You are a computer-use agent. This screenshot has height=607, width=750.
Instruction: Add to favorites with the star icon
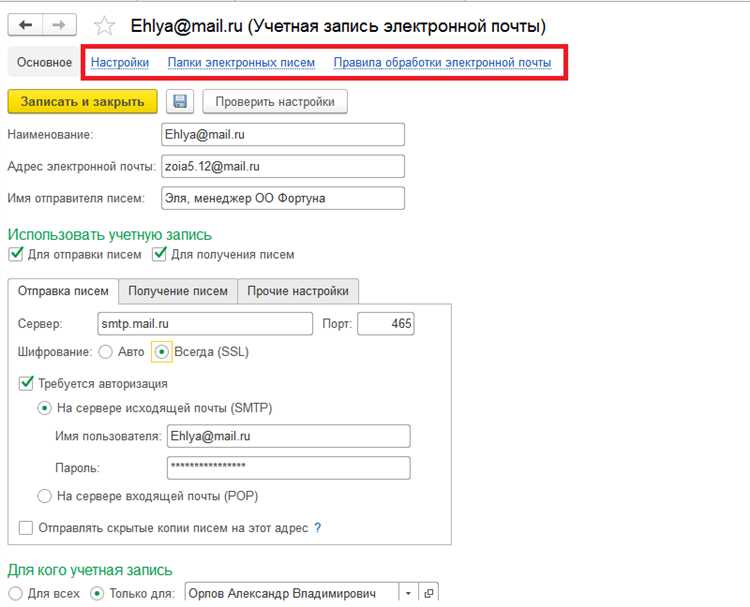click(x=104, y=26)
